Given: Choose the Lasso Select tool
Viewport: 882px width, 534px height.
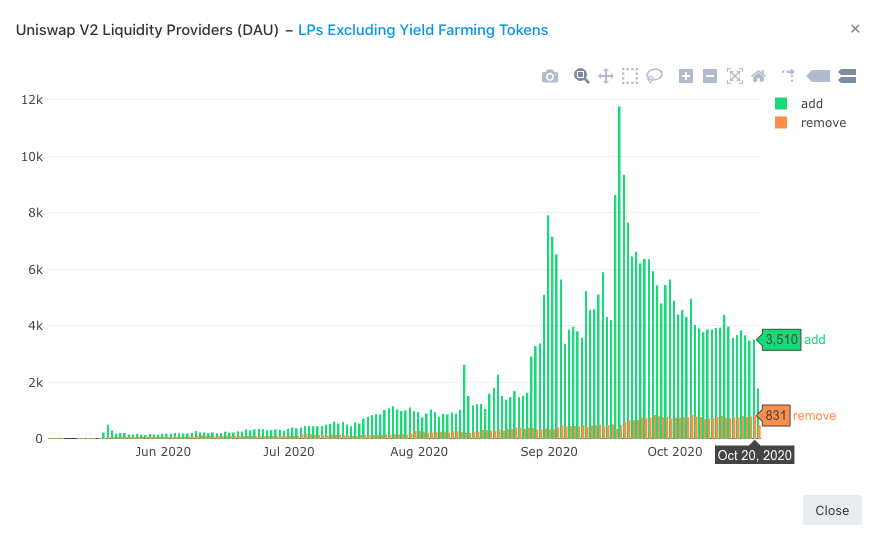Looking at the screenshot, I should click(x=654, y=76).
